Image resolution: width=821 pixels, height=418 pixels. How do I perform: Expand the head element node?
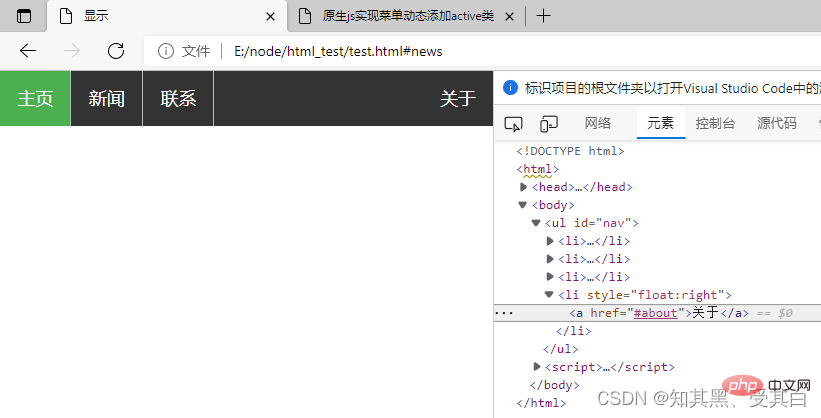click(523, 187)
